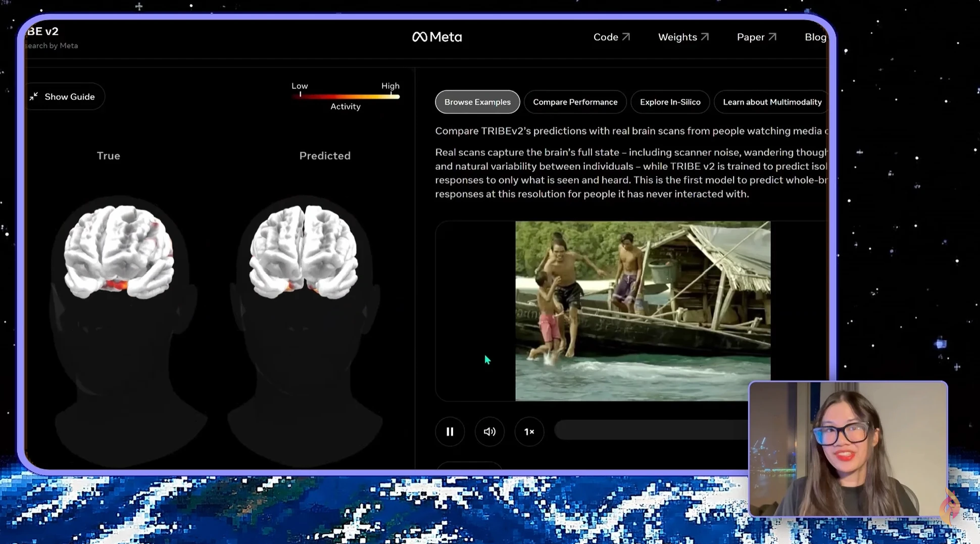Switch to Compare Performance tab
This screenshot has height=544, width=980.
tap(575, 102)
